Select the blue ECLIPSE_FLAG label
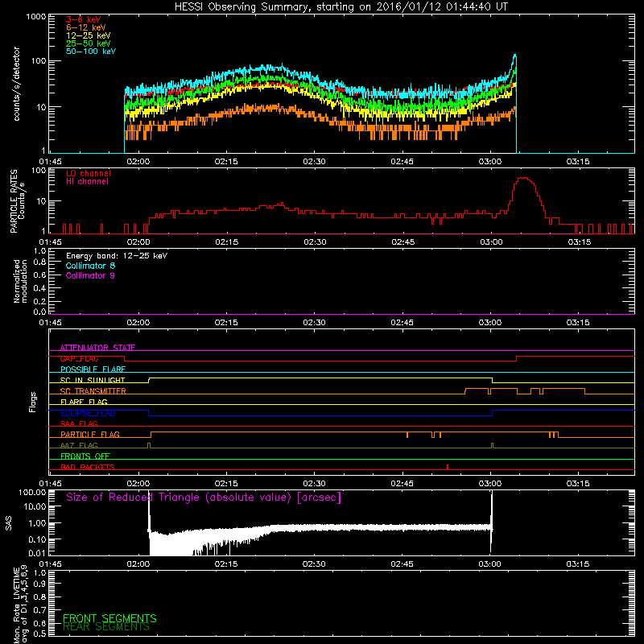Viewport: 644px width, 644px height. pyautogui.click(x=88, y=413)
